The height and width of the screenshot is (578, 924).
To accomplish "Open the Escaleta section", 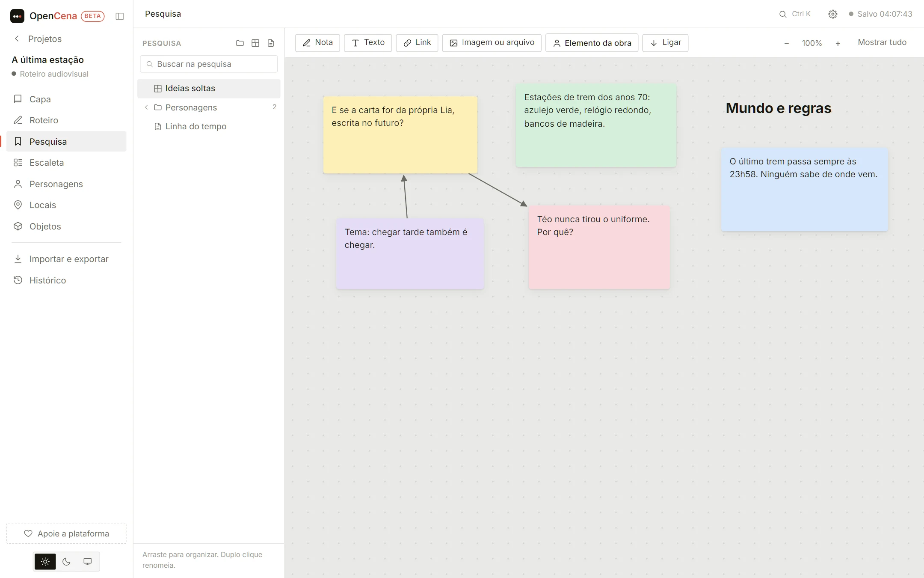I will [x=66, y=163].
